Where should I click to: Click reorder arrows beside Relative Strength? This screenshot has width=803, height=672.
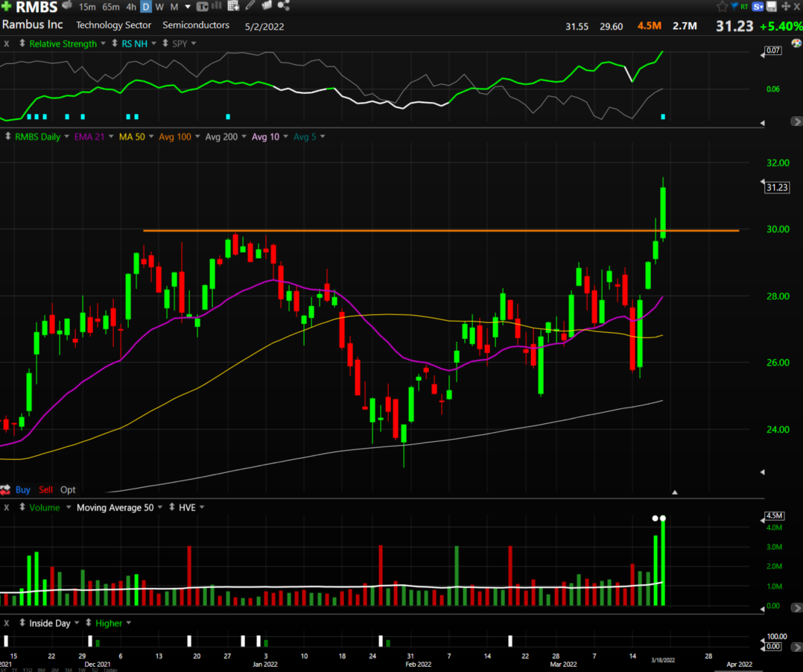[22, 43]
